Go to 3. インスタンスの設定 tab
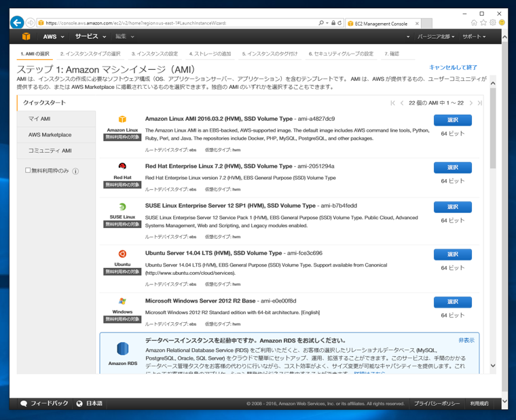Screen dimensions: 516x420 [x=155, y=54]
